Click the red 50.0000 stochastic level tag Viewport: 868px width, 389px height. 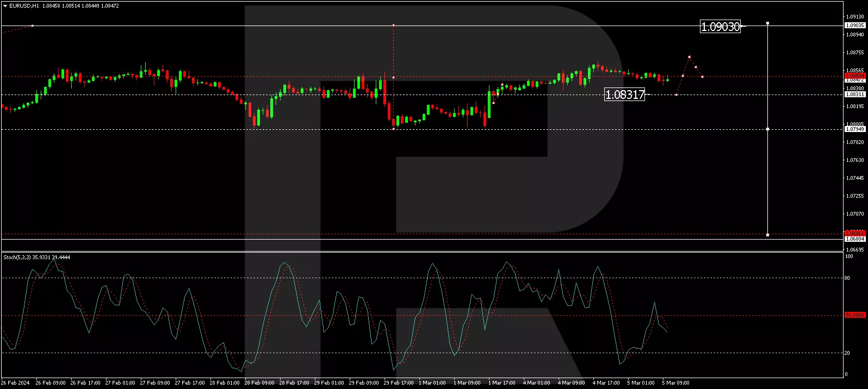tap(854, 315)
